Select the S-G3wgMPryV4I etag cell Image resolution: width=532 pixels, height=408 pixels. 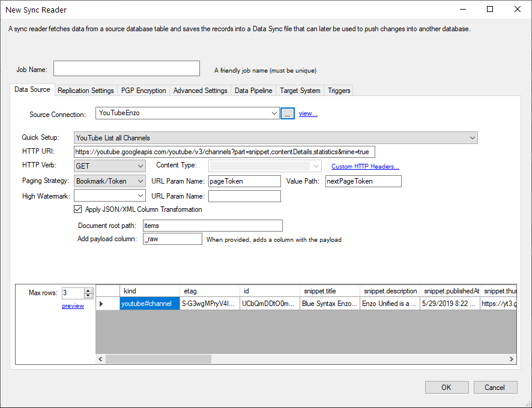click(x=210, y=304)
